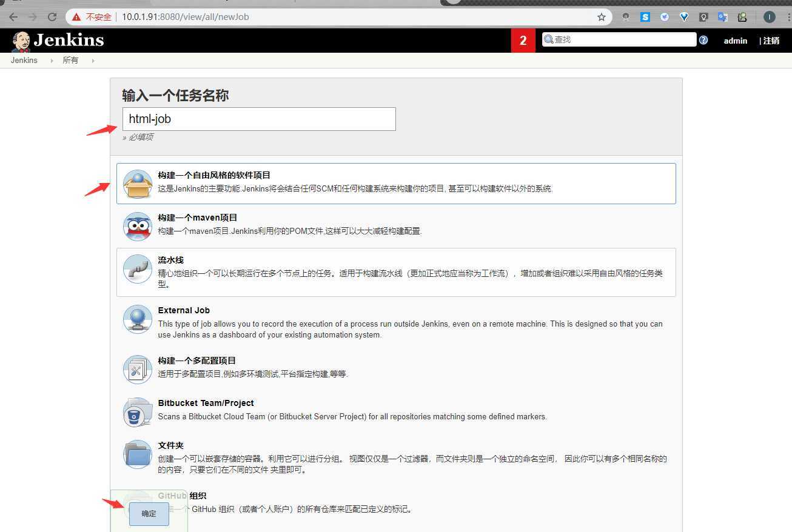Screen dimensions: 792x532
Task: Open the green ribbon extension icon
Action: click(x=742, y=17)
